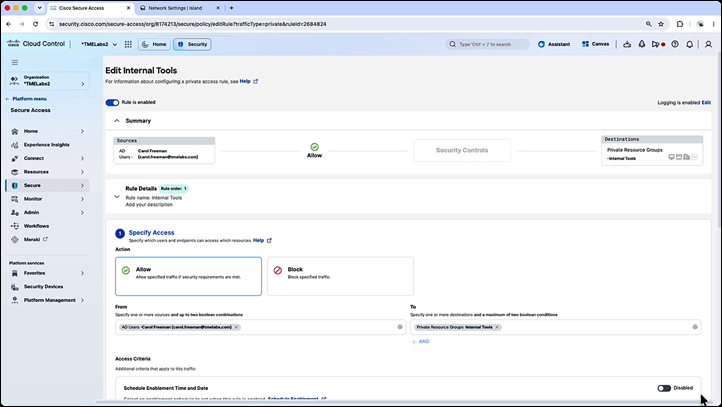This screenshot has height=407, width=722.
Task: Open a new browser tab
Action: [231, 8]
